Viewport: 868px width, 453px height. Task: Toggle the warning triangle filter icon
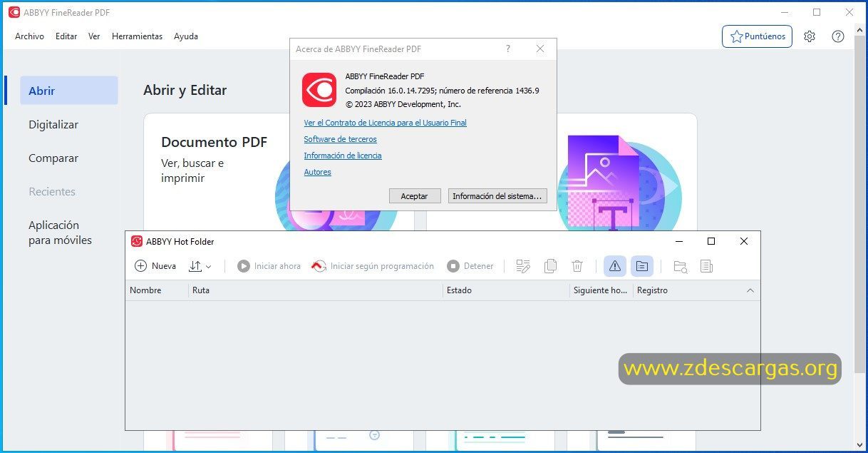pos(615,266)
